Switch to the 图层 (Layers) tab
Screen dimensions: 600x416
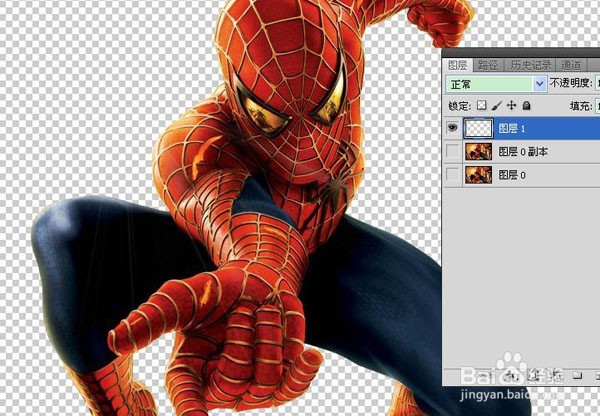(458, 65)
